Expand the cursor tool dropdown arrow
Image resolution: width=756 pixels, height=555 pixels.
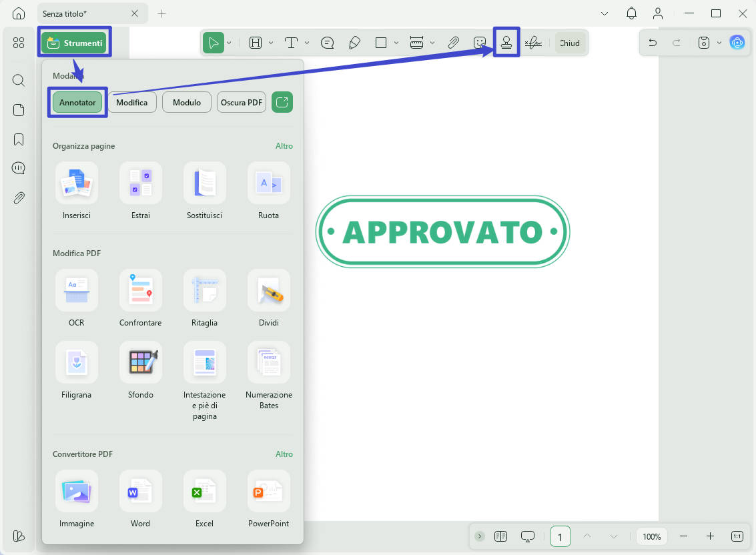pyautogui.click(x=229, y=43)
